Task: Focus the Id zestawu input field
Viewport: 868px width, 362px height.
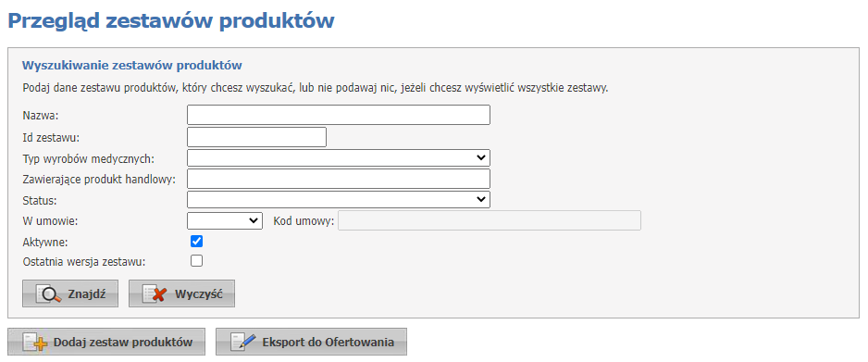Action: [x=257, y=137]
